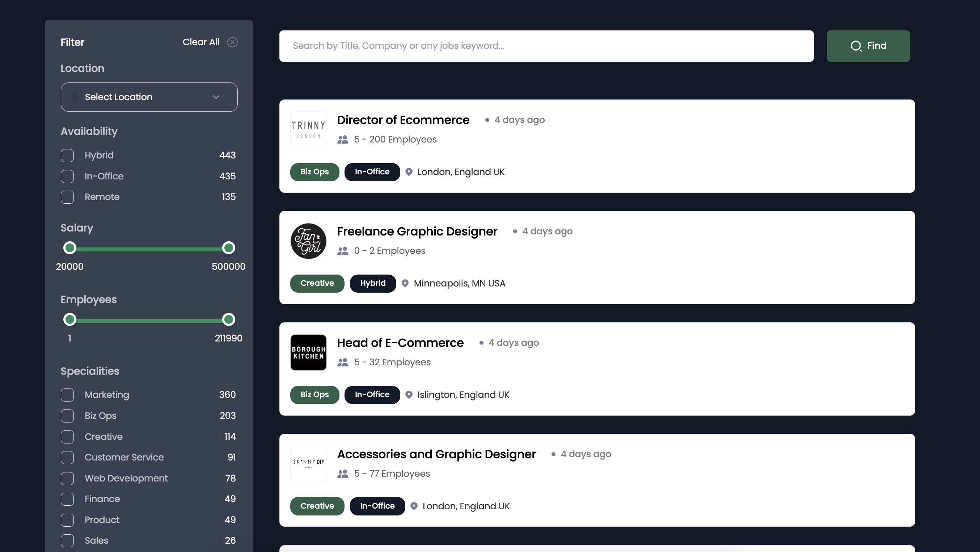The height and width of the screenshot is (552, 980).
Task: Click the Biz Ops tag on Director of Ecommerce card
Action: [x=314, y=172]
